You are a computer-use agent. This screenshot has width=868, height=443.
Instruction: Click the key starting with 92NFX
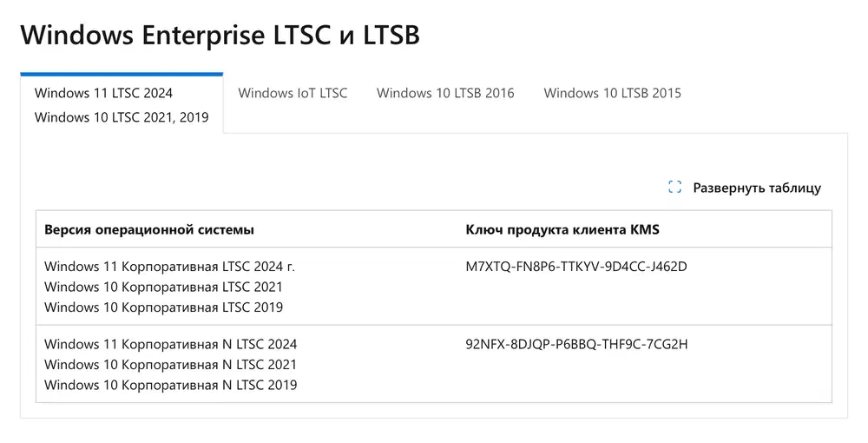tap(576, 344)
